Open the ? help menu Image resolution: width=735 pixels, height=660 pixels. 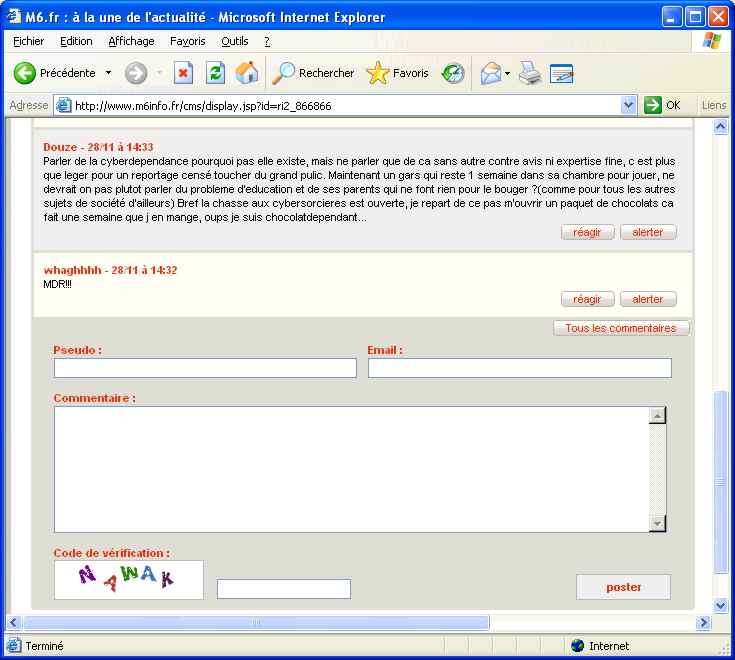pos(267,41)
